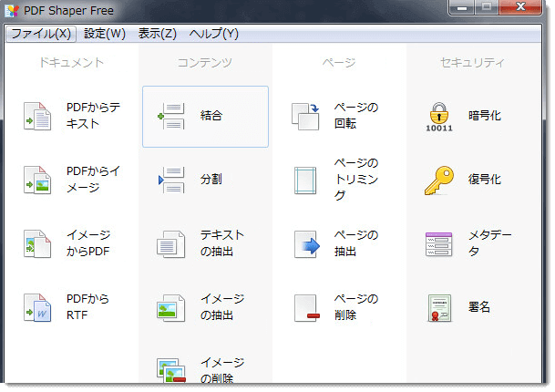This screenshot has height=392, width=555.
Task: Choose the イメージの抽出 label
Action: click(x=222, y=306)
